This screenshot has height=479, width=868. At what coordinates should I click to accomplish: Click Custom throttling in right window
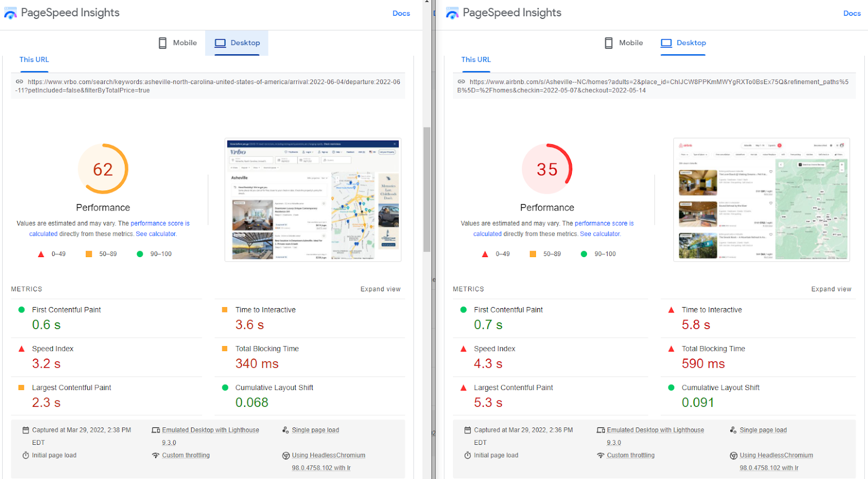(630, 456)
